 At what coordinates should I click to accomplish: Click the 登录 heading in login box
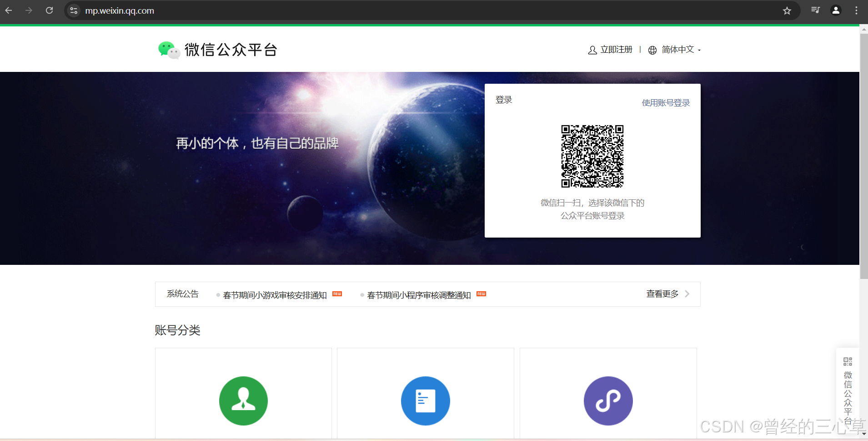[504, 100]
